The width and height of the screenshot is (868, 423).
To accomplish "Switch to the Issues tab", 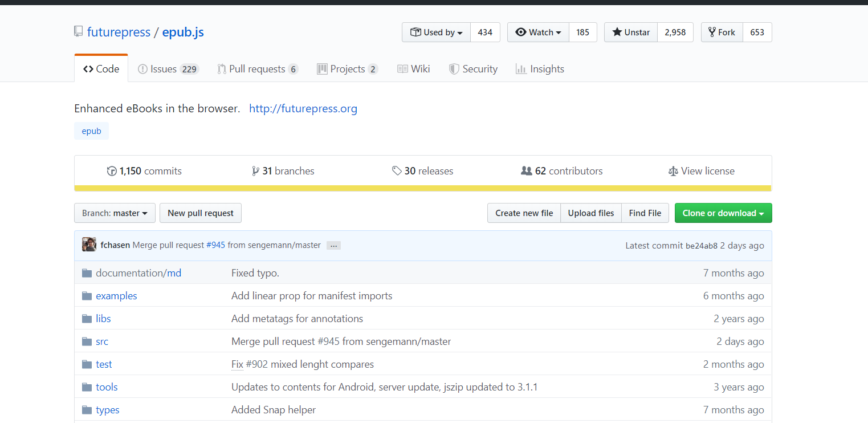I will tap(168, 69).
